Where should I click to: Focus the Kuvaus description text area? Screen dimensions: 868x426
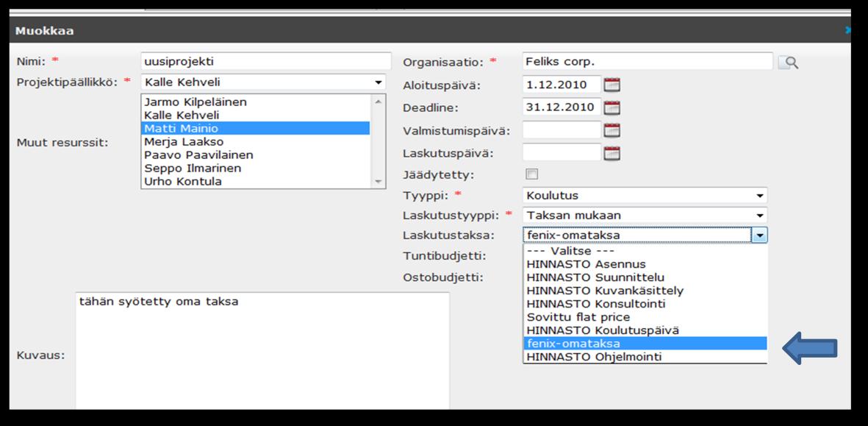click(262, 351)
